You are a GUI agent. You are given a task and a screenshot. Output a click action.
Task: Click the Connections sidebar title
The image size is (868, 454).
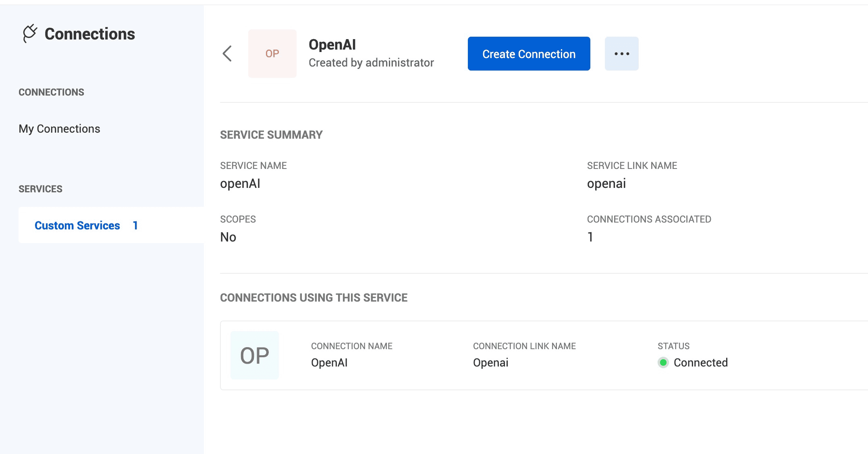coord(89,34)
